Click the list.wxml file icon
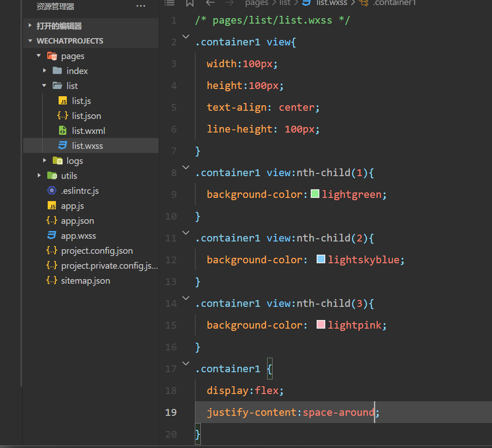The image size is (492, 448). pos(63,131)
